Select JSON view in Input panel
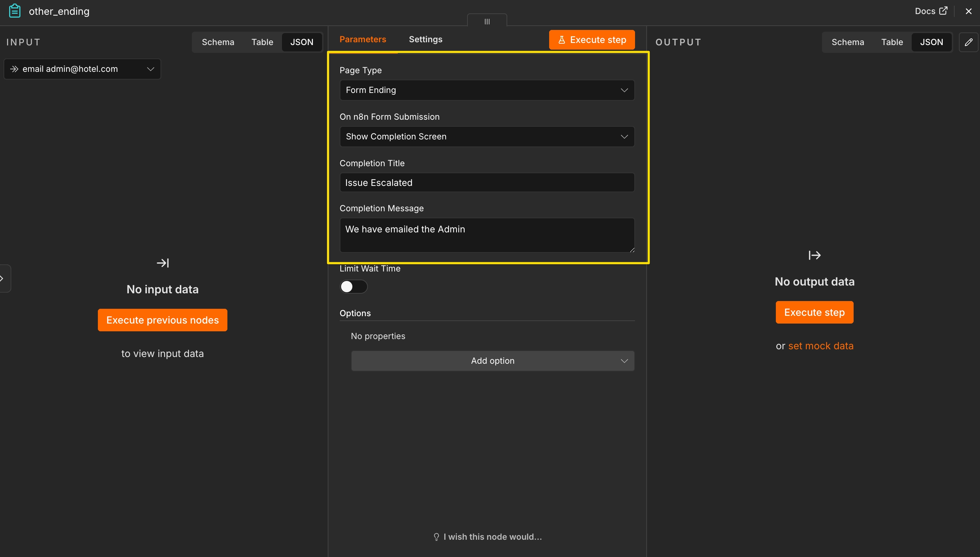 tap(302, 42)
